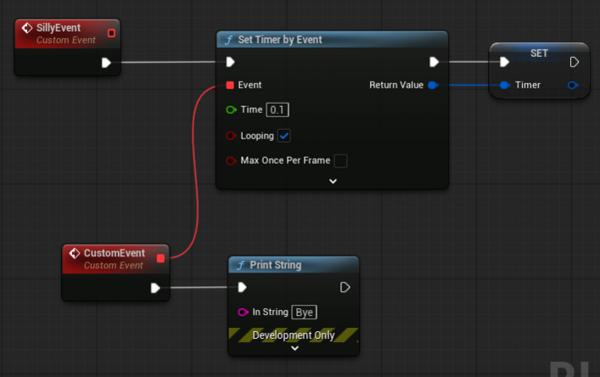Edit the In String field Bye

(x=304, y=312)
